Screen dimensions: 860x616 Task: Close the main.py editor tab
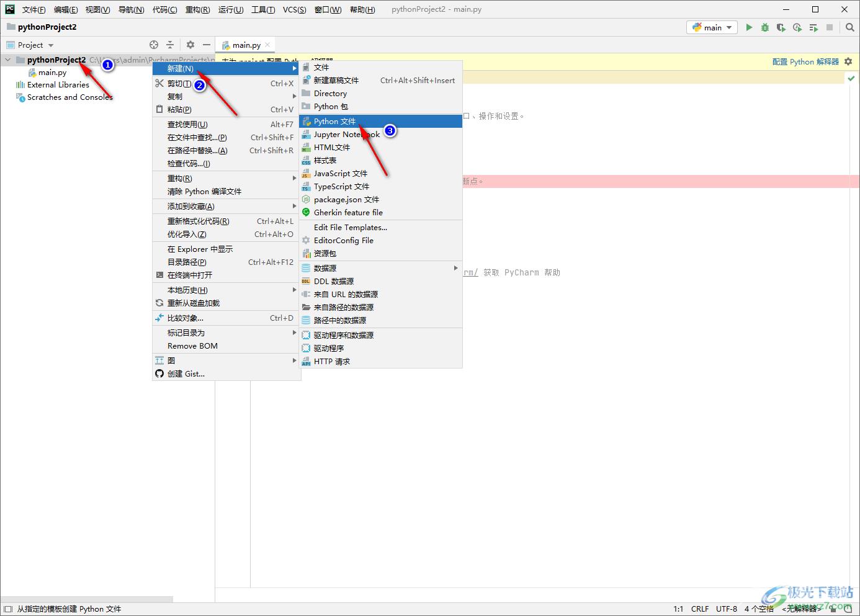coord(267,45)
